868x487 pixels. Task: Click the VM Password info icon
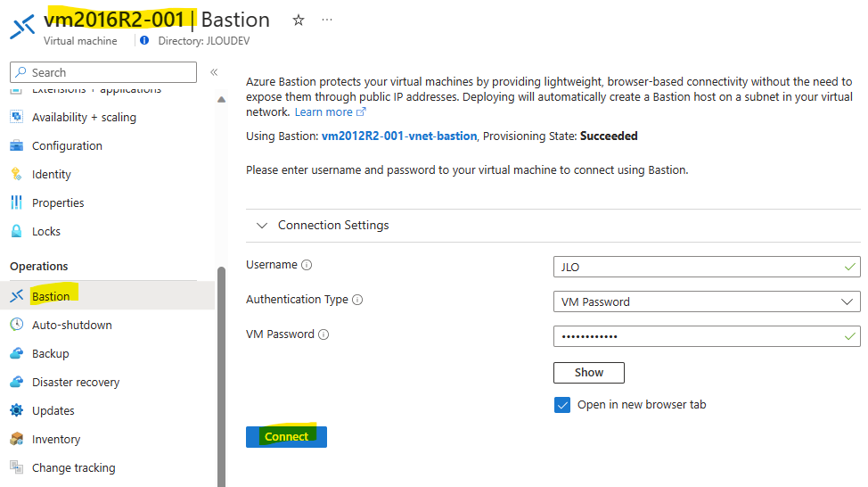point(323,334)
